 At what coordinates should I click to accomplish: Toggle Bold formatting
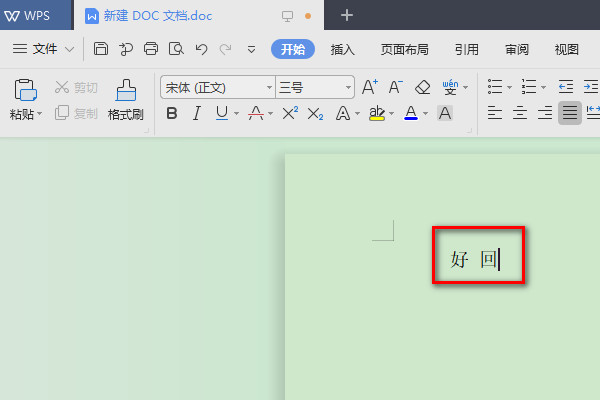click(x=172, y=113)
